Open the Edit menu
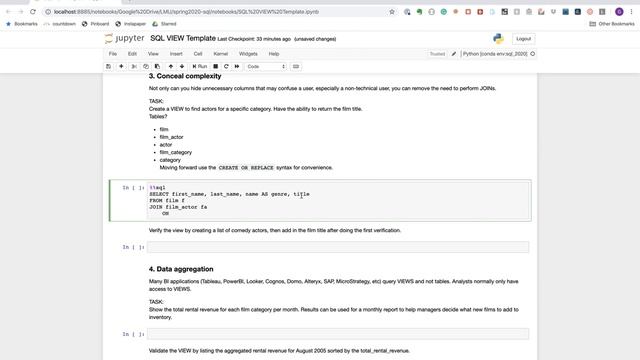The image size is (640, 360). [x=132, y=54]
